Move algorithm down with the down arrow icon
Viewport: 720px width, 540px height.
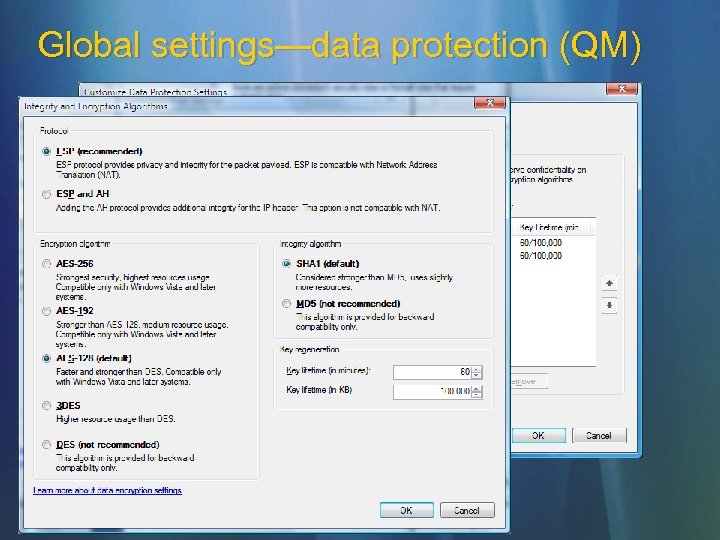pyautogui.click(x=609, y=305)
